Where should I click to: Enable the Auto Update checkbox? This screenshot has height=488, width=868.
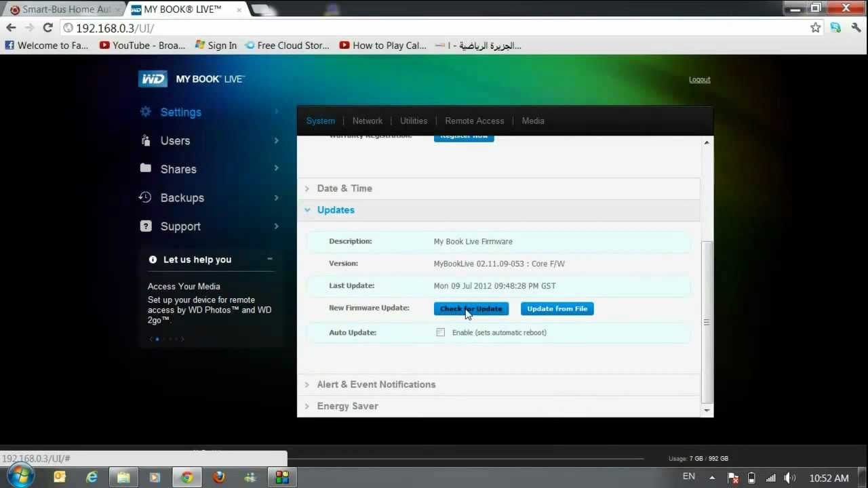coord(441,332)
